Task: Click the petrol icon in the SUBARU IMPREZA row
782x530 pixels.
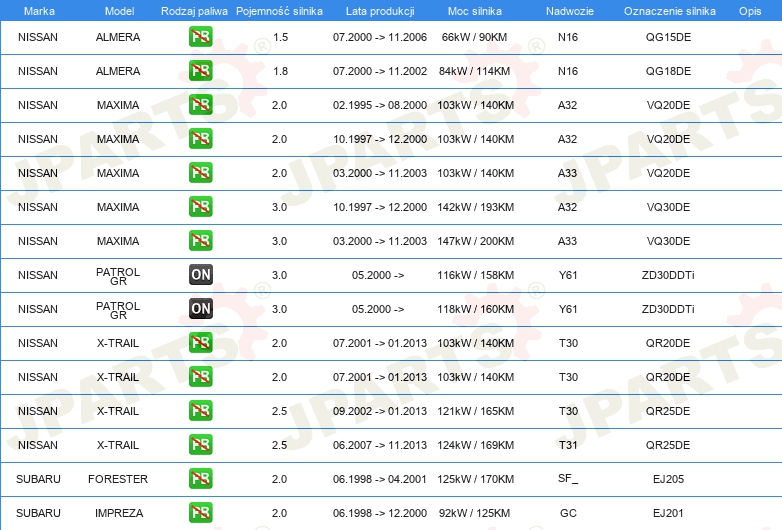Action: pos(200,513)
